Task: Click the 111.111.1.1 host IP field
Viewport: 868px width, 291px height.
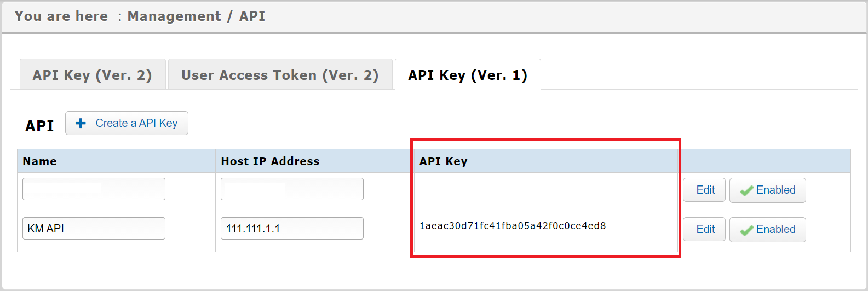Action: pos(292,229)
